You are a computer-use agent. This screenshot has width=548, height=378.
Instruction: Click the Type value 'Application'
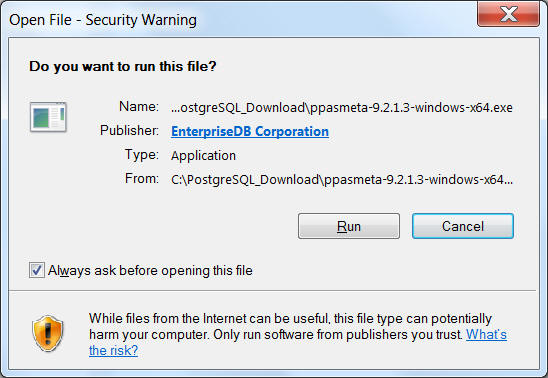(x=203, y=155)
